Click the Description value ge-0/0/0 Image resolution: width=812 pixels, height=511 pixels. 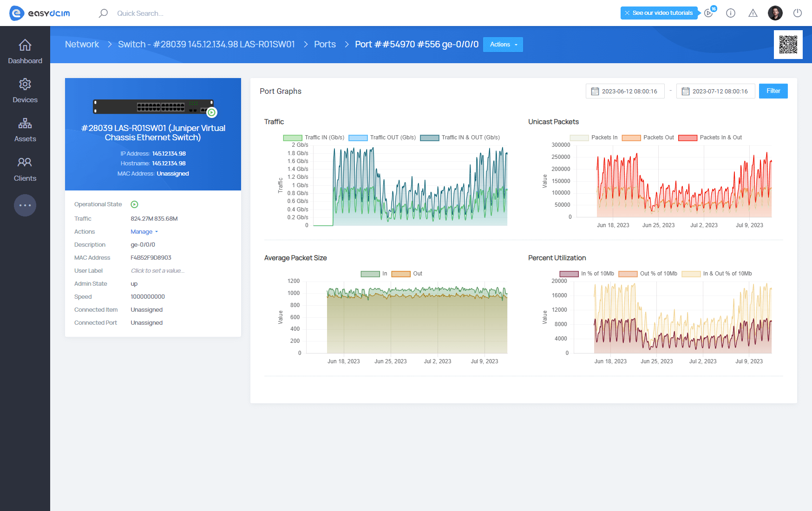pyautogui.click(x=143, y=245)
